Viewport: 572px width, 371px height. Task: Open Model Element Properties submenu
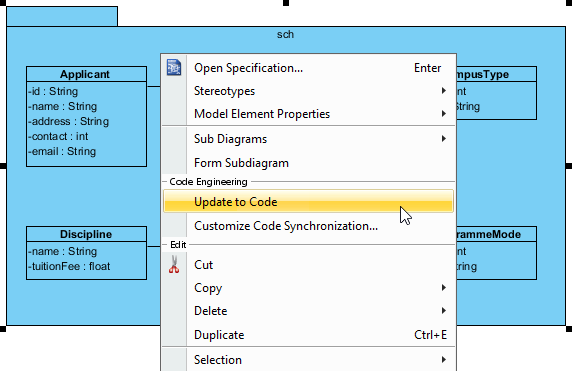(308, 114)
